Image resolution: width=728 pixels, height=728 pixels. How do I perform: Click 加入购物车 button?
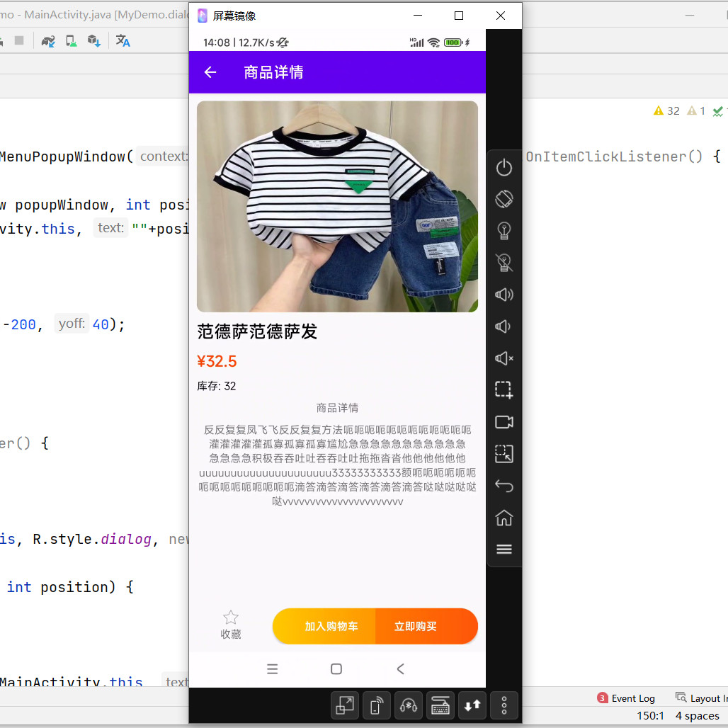click(x=324, y=626)
